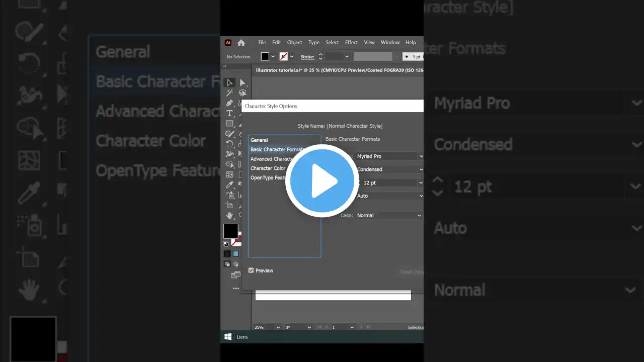
Task: Select the Selection tool arrow
Action: tap(229, 82)
